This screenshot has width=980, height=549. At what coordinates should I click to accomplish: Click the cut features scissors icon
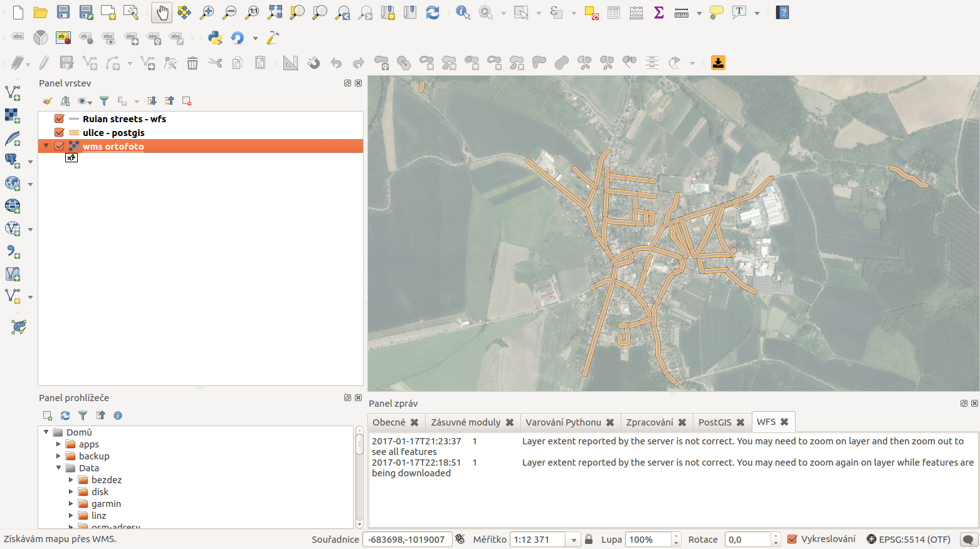215,63
